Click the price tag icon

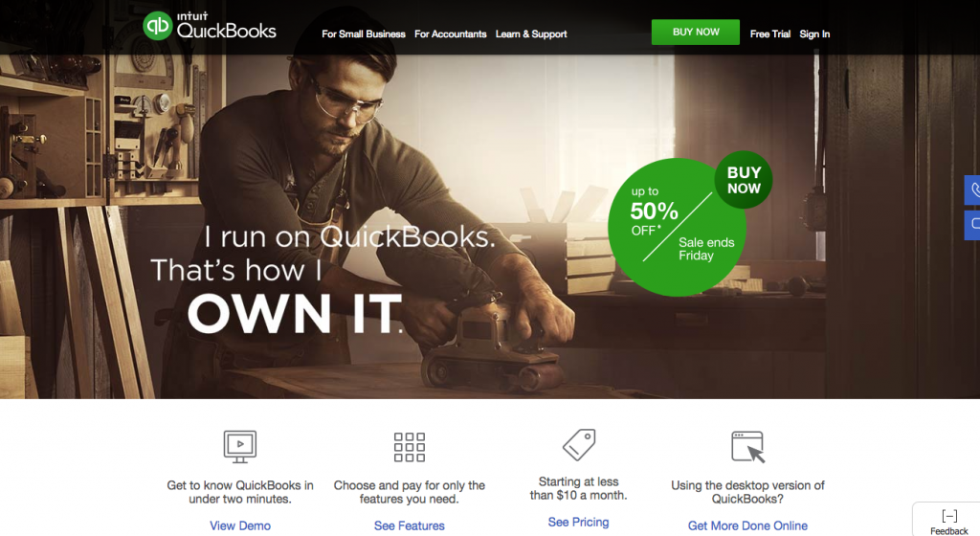click(579, 445)
